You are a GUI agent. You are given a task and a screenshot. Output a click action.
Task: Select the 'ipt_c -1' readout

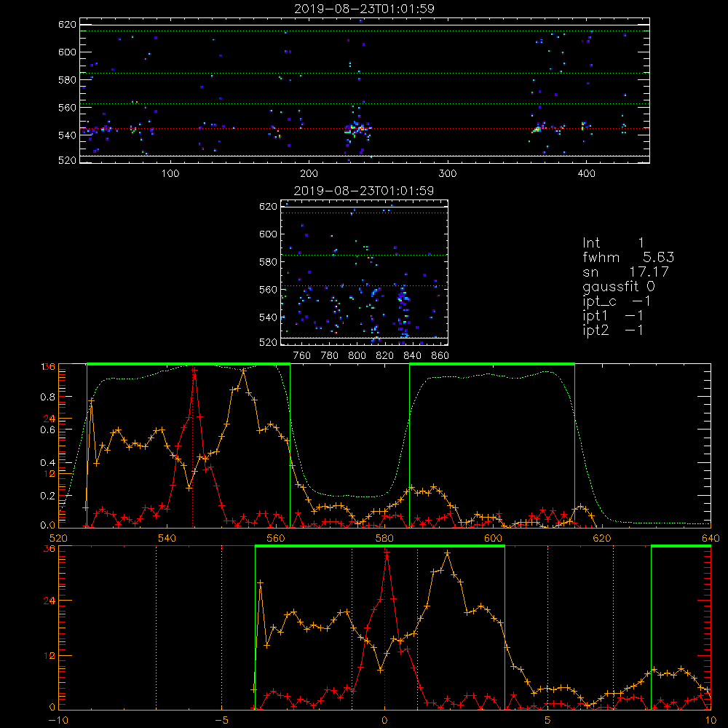(617, 301)
